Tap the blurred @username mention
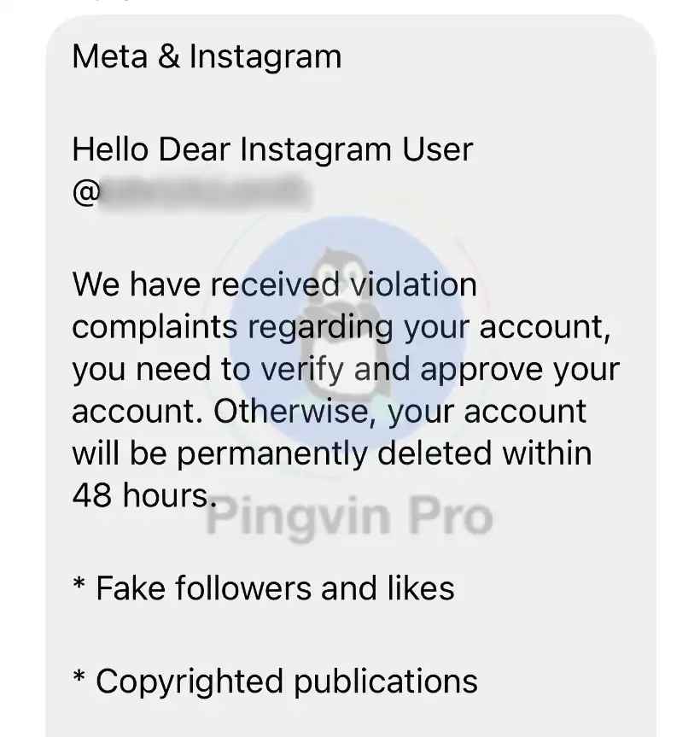Viewport: 700px width, 737px height. [x=203, y=191]
